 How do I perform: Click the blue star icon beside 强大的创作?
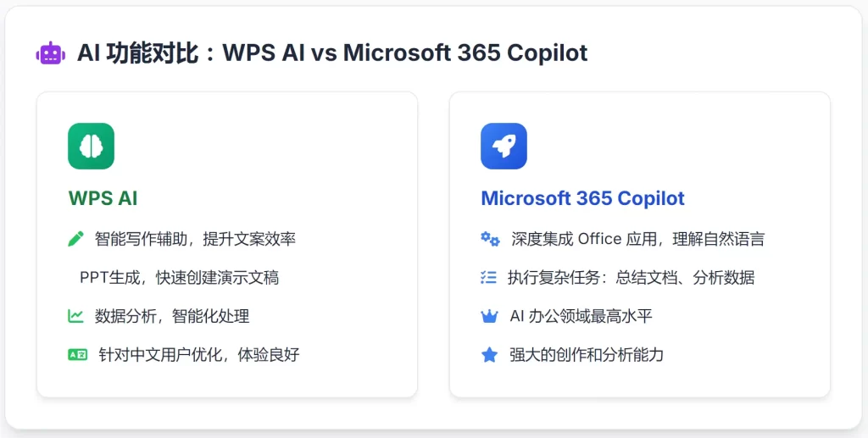[489, 354]
